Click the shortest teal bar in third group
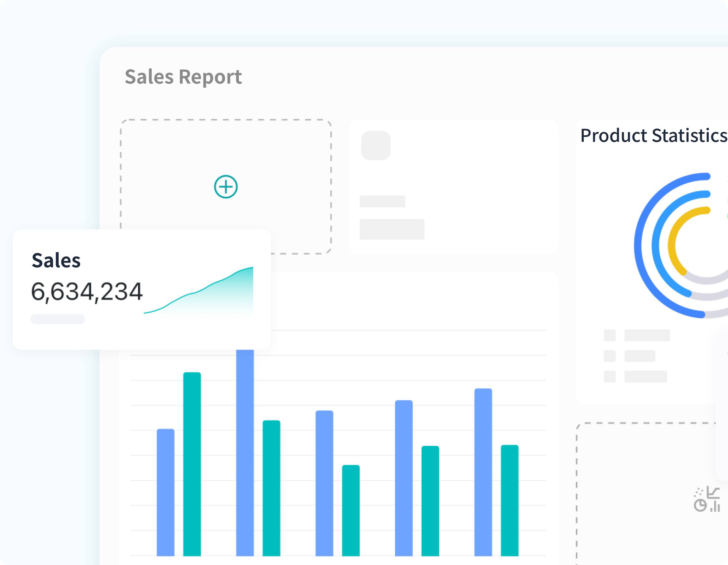The width and height of the screenshot is (728, 565). point(351,510)
